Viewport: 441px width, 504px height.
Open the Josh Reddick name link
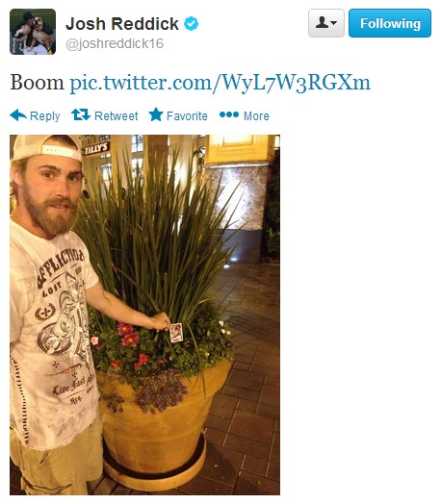[x=122, y=24]
